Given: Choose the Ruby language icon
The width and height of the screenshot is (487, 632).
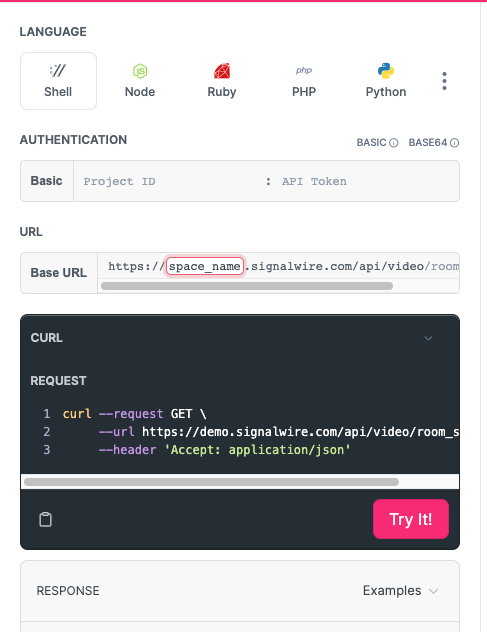Looking at the screenshot, I should [222, 71].
